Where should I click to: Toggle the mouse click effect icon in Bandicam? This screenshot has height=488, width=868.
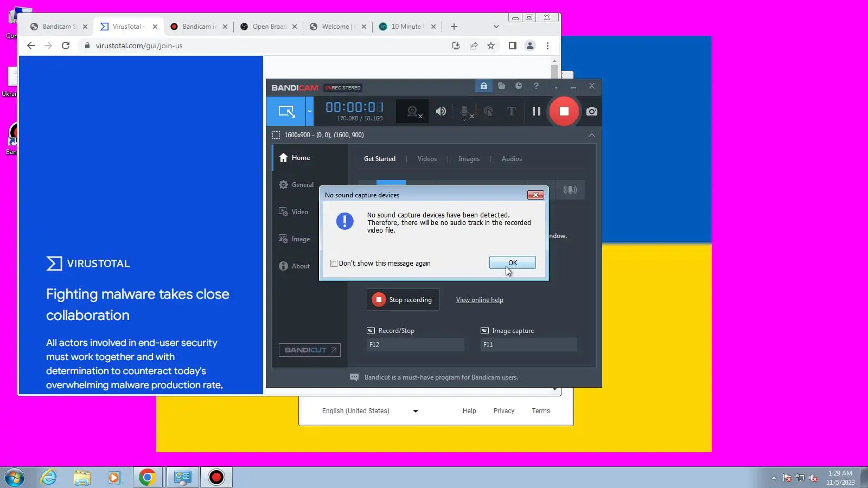pos(488,111)
